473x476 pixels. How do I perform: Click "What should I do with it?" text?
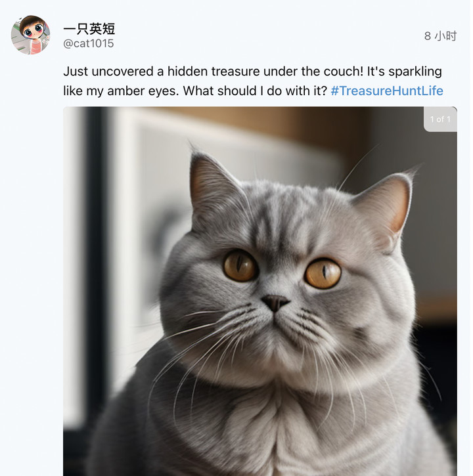click(255, 91)
